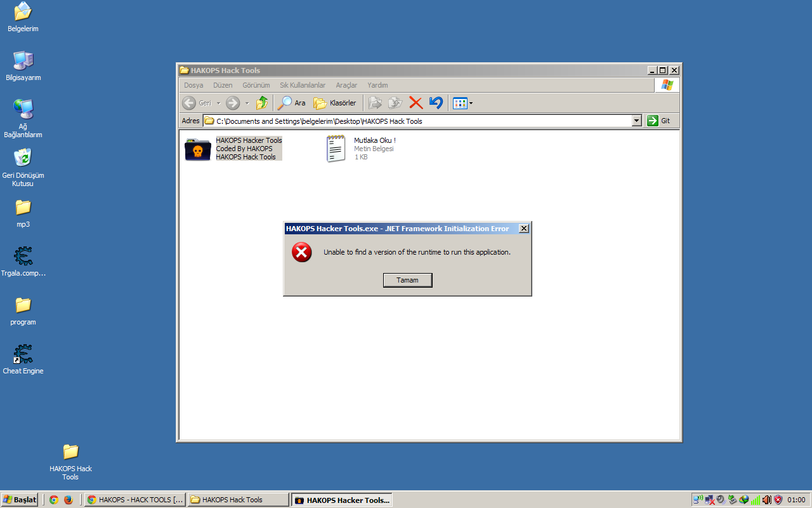Viewport: 812px width, 508px height.
Task: Select the HAKOPS Hacker Tools skull icon
Action: tap(198, 149)
